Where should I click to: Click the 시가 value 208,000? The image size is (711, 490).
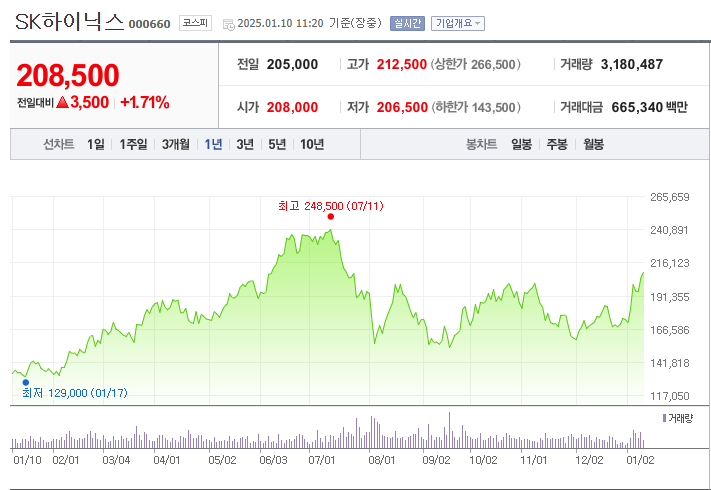pos(292,107)
